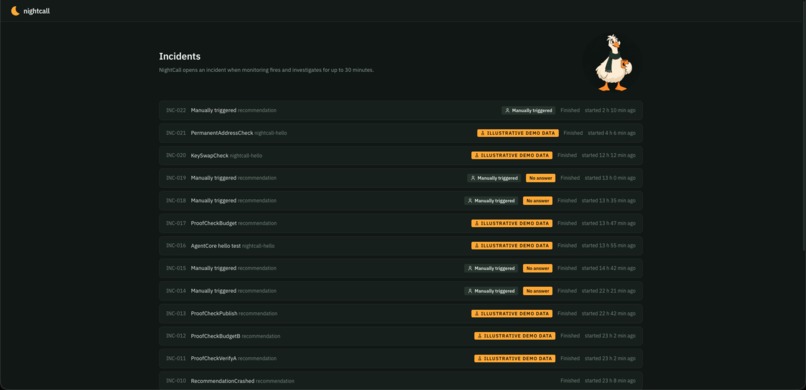
Task: Click Illustrative Demo Data badge on INC-017
Action: click(x=511, y=223)
